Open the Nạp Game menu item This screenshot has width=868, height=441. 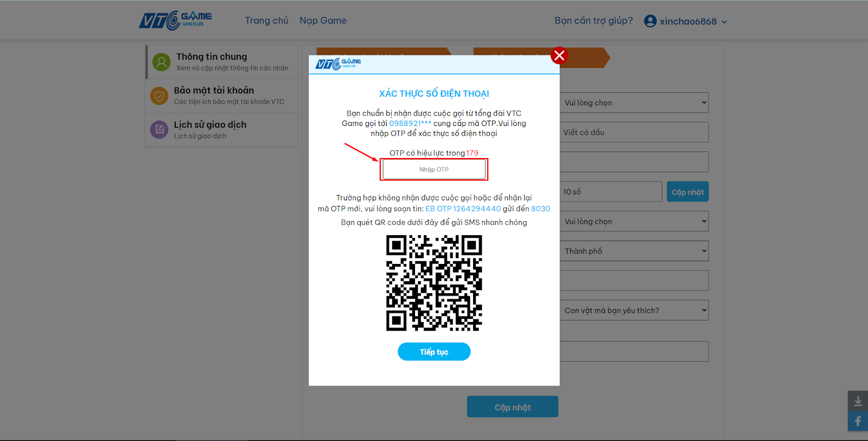click(323, 21)
